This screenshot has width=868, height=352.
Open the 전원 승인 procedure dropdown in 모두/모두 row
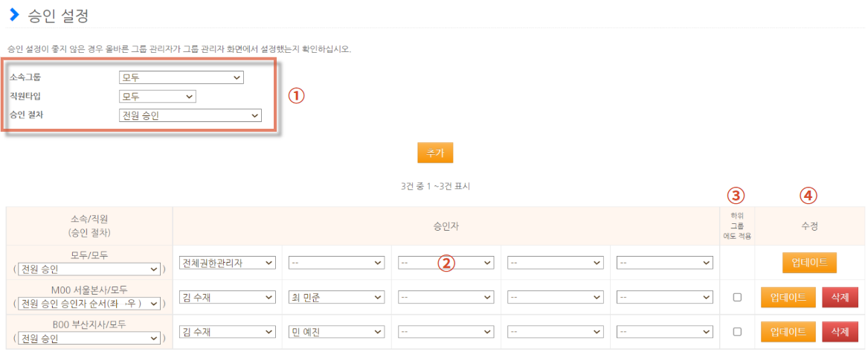pos(90,269)
